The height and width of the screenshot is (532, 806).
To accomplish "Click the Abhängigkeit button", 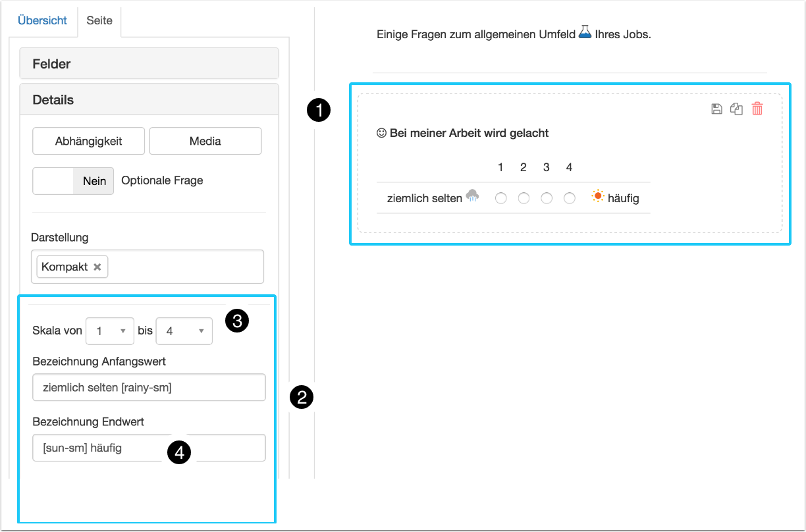I will click(89, 141).
